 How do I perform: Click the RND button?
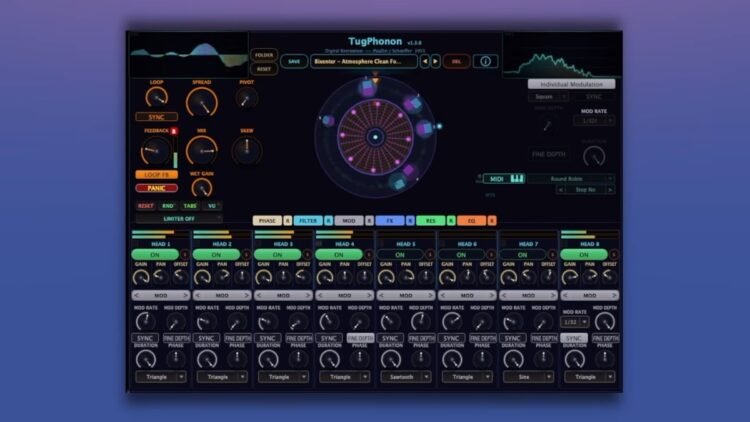click(167, 206)
